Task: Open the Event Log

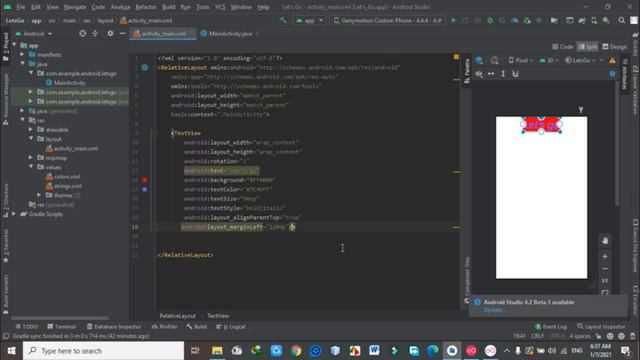Action: [551, 327]
